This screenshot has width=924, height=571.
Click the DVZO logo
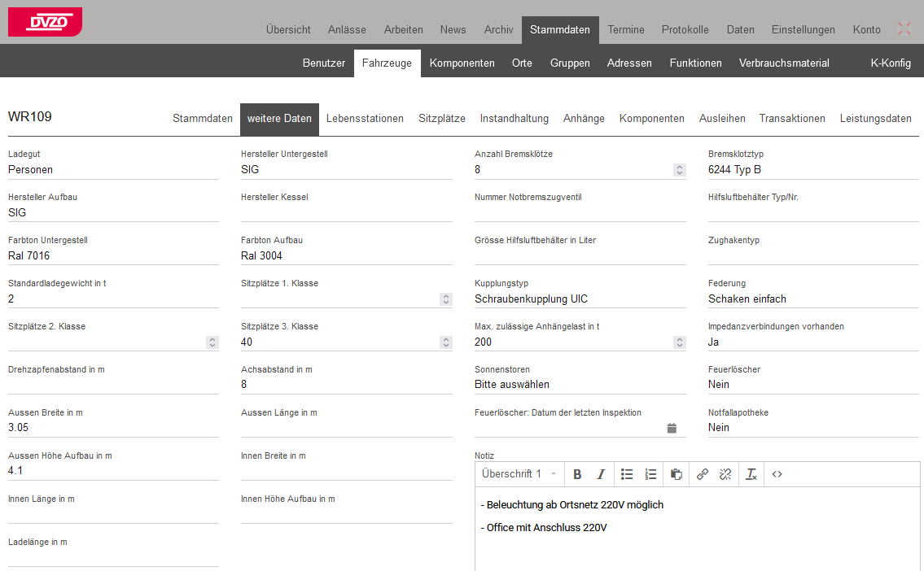(x=45, y=22)
